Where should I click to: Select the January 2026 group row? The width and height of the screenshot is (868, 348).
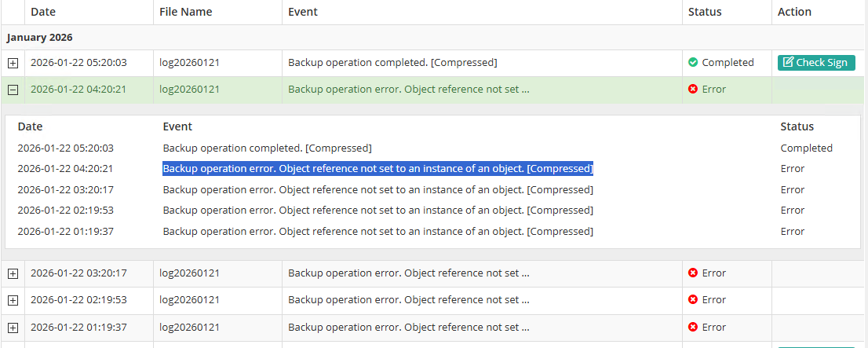tap(432, 38)
